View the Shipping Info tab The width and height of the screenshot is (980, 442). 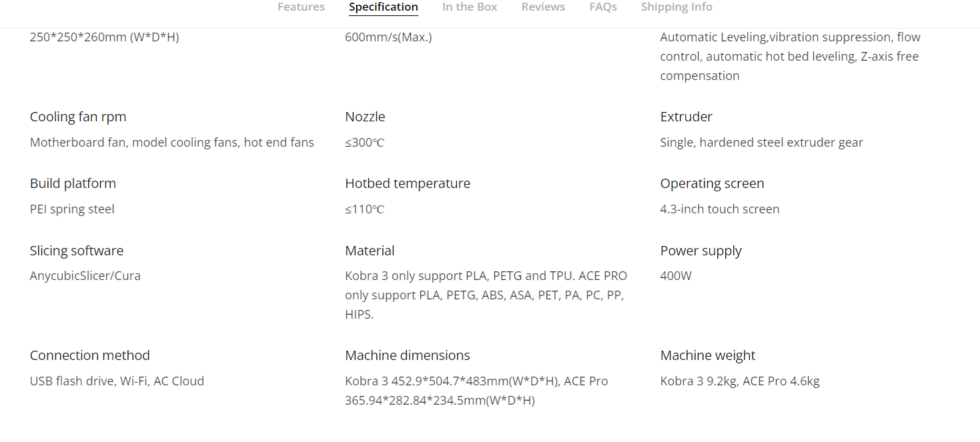point(676,7)
